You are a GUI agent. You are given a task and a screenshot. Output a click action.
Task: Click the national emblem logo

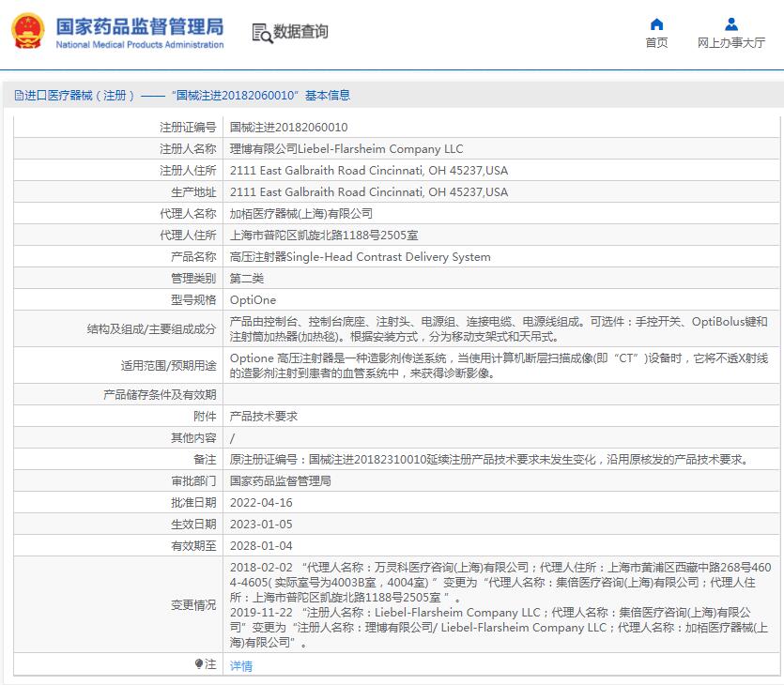27,31
